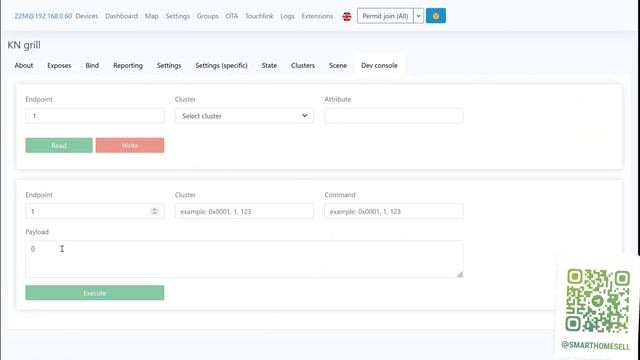Click the Payload textarea resize handle

(x=460, y=275)
